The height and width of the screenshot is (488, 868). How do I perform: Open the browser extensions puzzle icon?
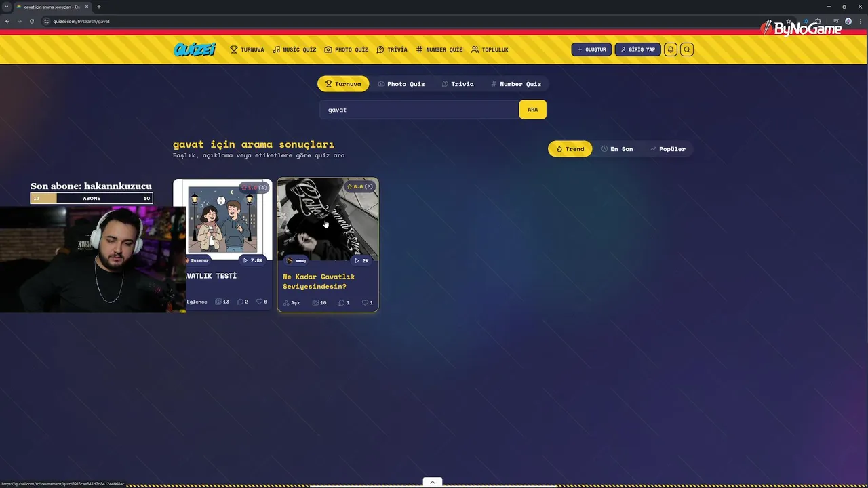[818, 21]
